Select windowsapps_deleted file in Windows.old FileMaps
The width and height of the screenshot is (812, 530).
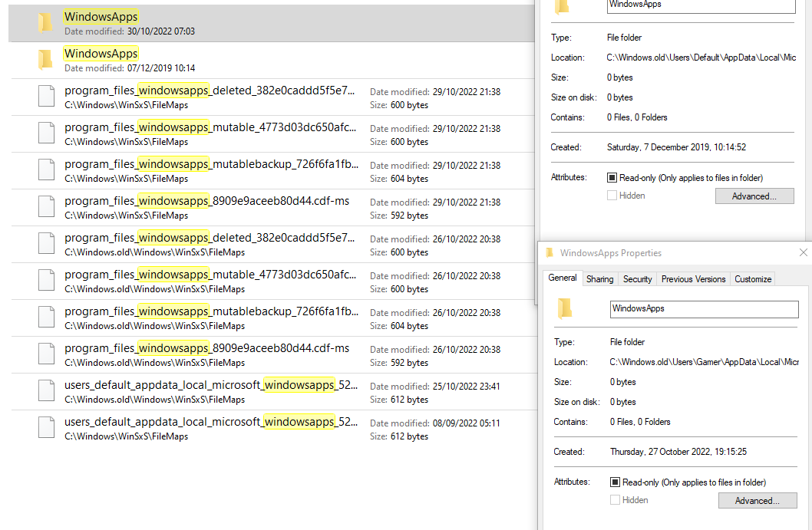[x=210, y=238]
